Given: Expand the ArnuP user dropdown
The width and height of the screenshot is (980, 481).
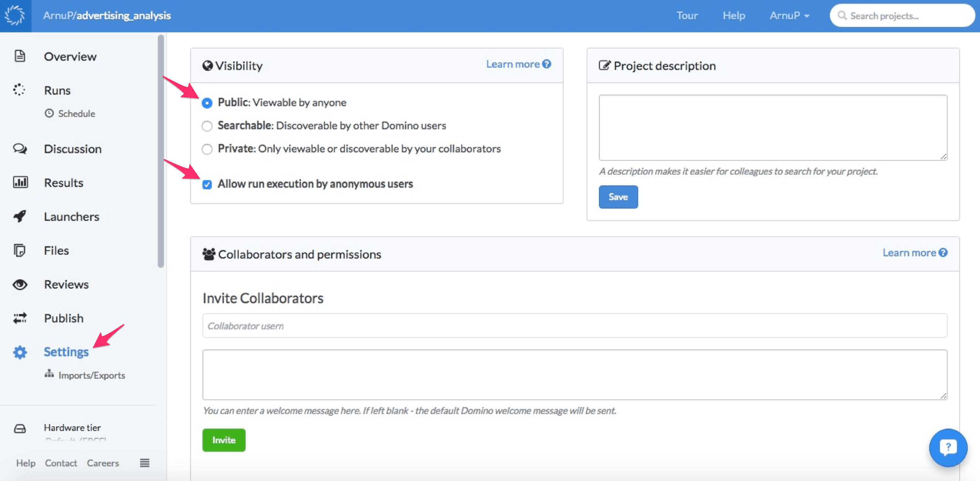Looking at the screenshot, I should [789, 16].
